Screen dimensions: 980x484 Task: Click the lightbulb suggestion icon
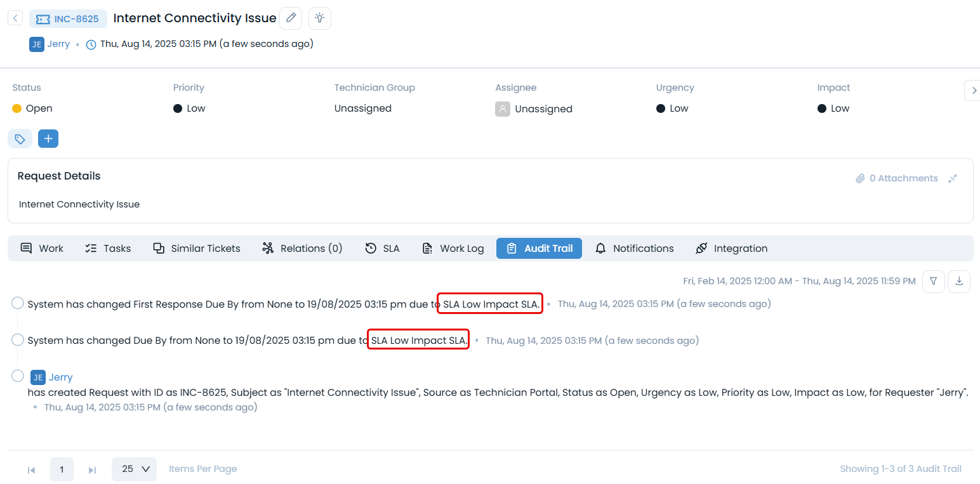click(320, 18)
